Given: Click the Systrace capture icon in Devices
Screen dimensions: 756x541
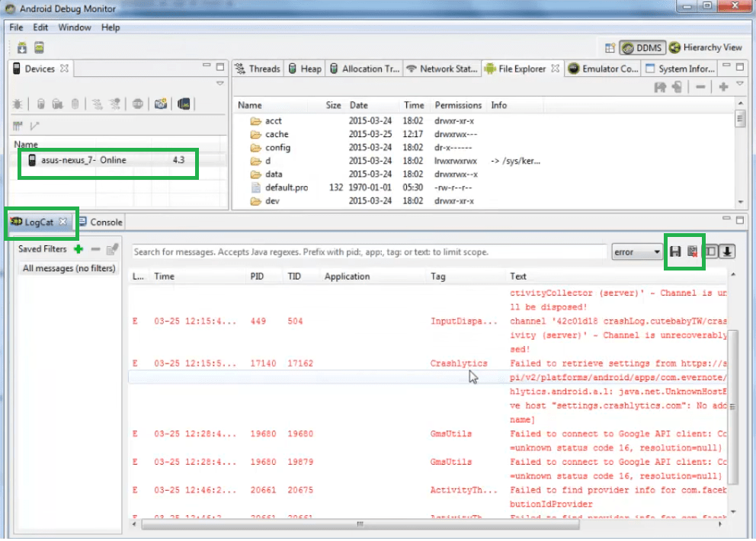Looking at the screenshot, I should tap(18, 126).
